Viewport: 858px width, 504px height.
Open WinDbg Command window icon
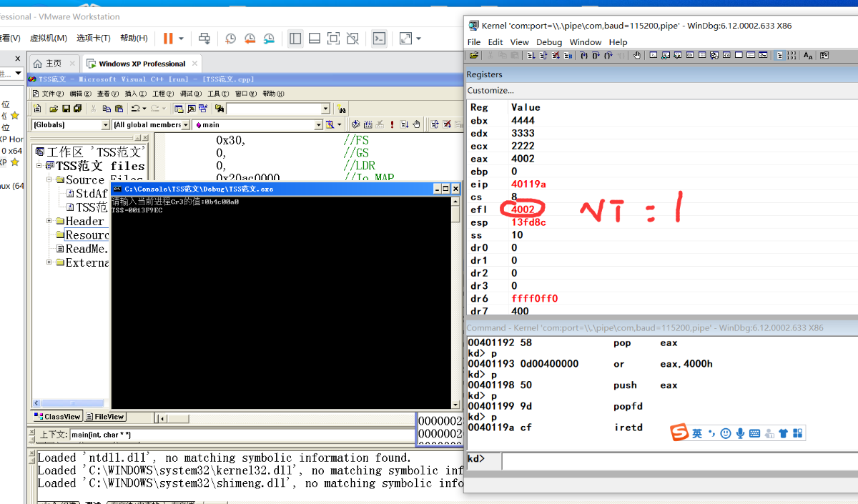[x=654, y=55]
